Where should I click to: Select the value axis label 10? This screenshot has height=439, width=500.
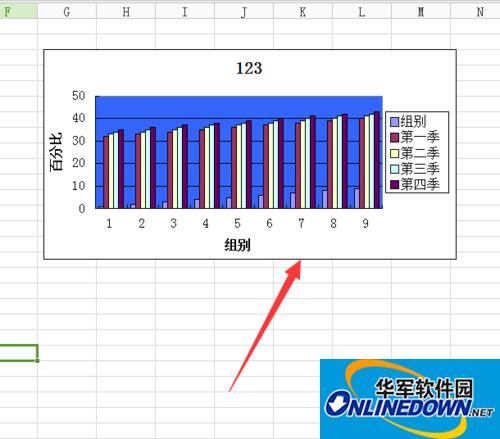(79, 186)
